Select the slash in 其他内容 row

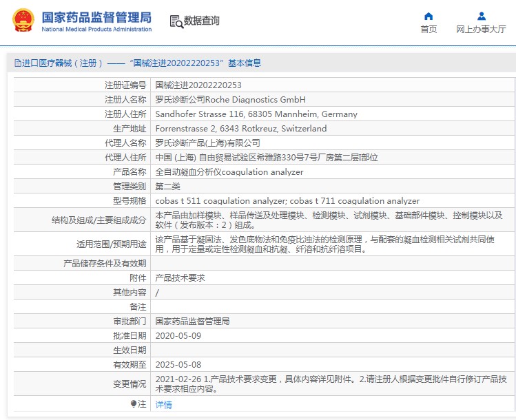click(157, 293)
